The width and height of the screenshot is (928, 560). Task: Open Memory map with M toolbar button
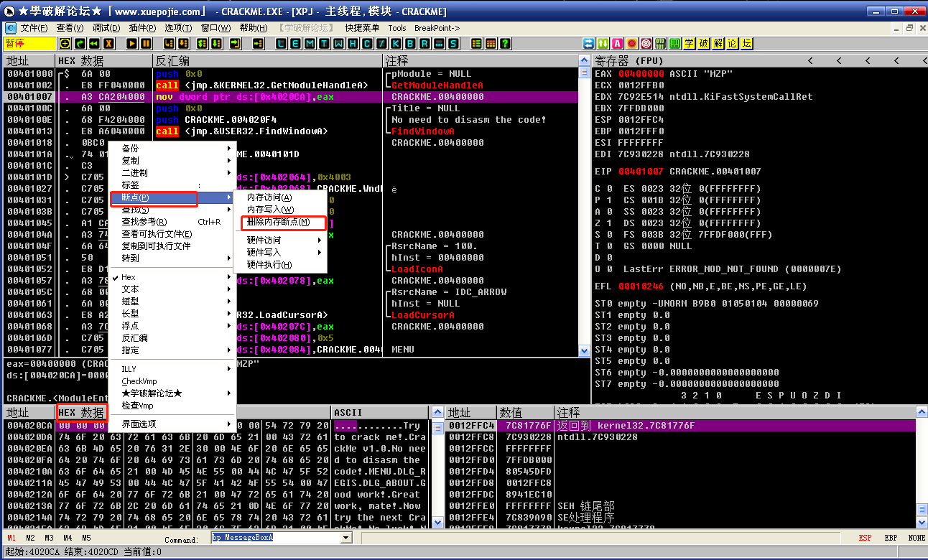tap(310, 44)
